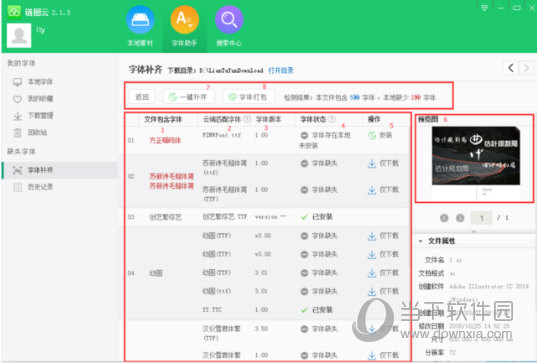Select the 创艺繁综艺.TTF cell
Viewport: 537px width, 363px height.
point(225,217)
